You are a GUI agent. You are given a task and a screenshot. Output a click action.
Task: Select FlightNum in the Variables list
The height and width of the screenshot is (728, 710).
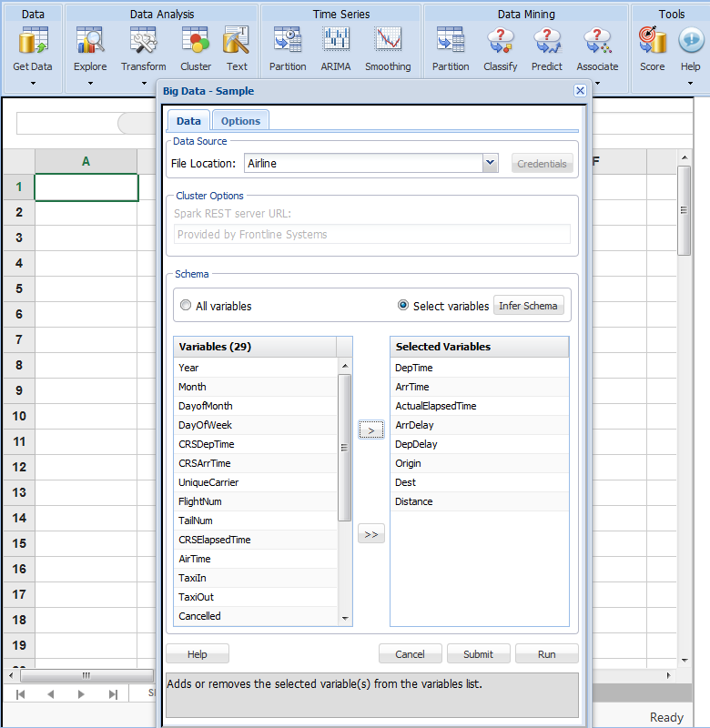pos(256,501)
